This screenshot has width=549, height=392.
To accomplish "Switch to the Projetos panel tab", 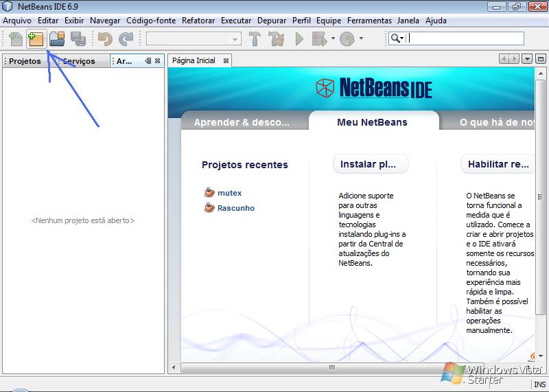I will [25, 61].
